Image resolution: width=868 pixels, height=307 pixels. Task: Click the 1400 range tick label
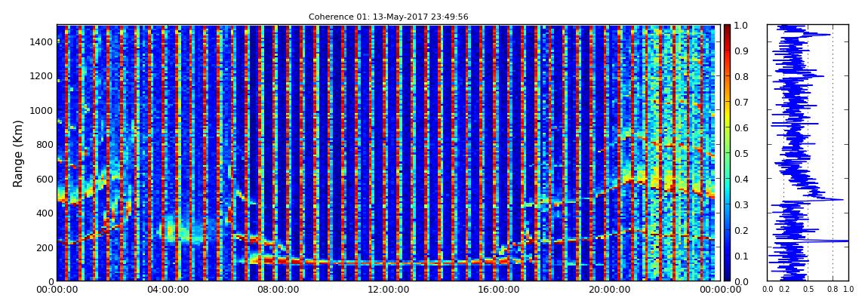pos(42,42)
